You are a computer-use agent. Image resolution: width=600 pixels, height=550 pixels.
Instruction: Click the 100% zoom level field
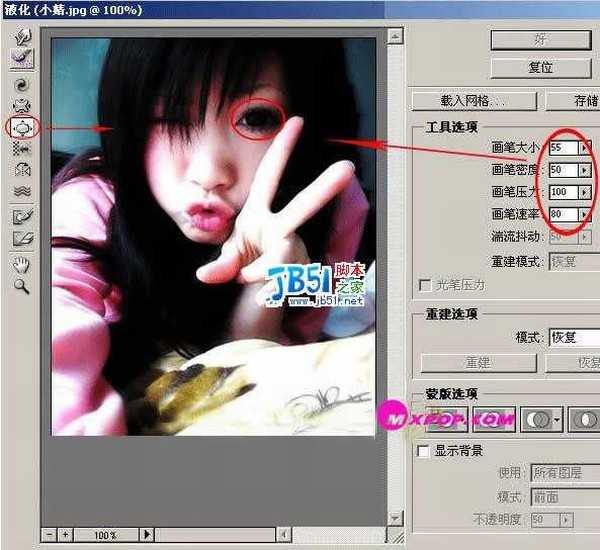(x=106, y=535)
